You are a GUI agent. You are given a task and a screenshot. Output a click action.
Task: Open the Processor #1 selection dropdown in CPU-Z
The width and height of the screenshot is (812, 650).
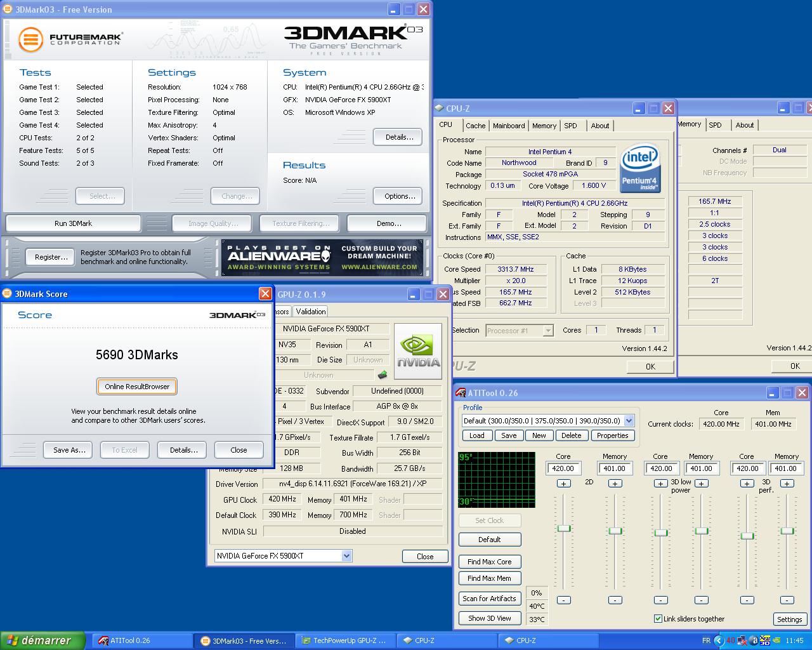click(x=548, y=330)
